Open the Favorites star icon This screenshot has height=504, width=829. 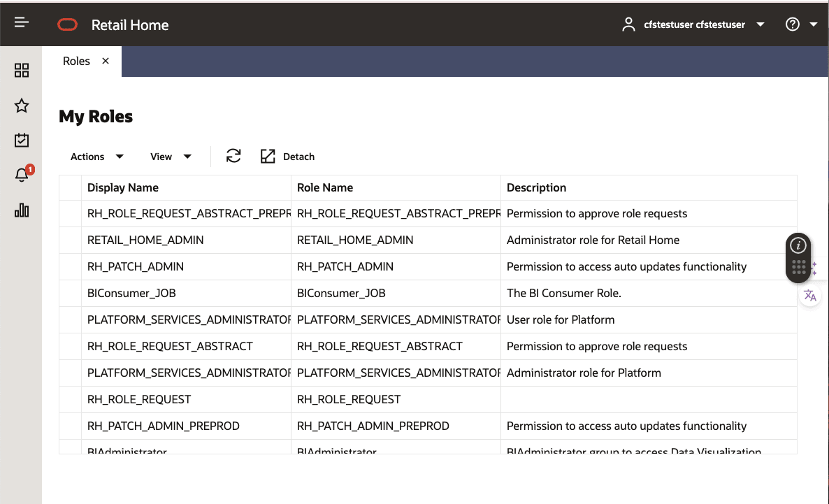(x=22, y=106)
